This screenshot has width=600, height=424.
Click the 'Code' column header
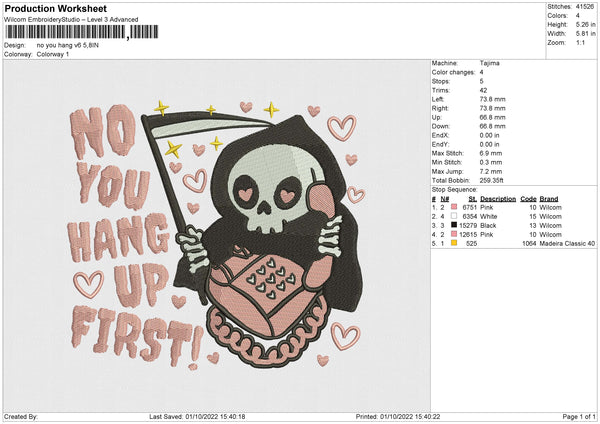coord(528,199)
